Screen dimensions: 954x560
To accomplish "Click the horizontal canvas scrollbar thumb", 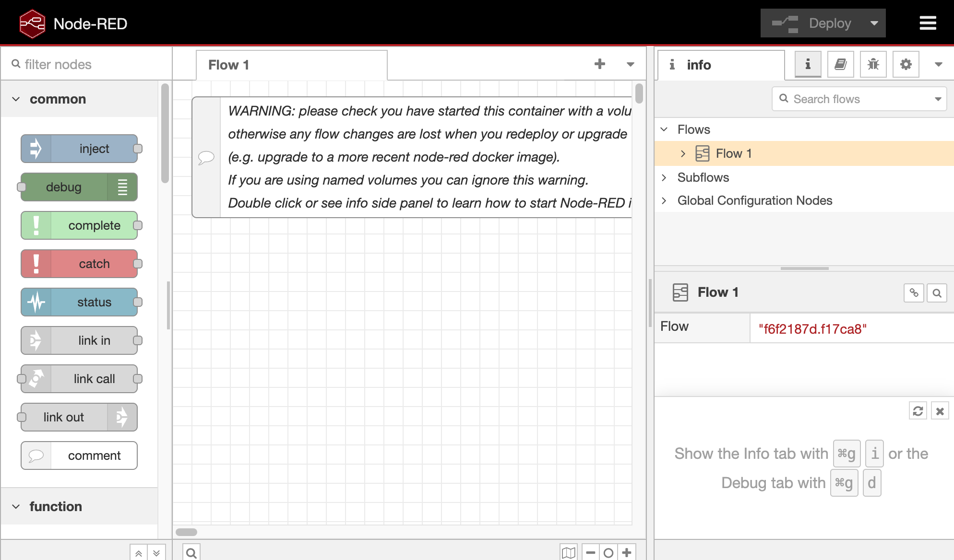I will click(x=186, y=532).
